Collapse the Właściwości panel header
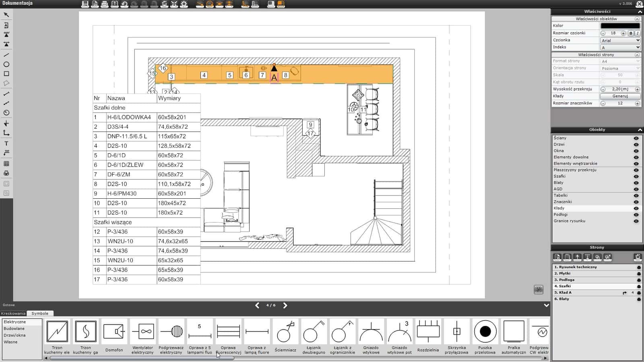 point(640,11)
